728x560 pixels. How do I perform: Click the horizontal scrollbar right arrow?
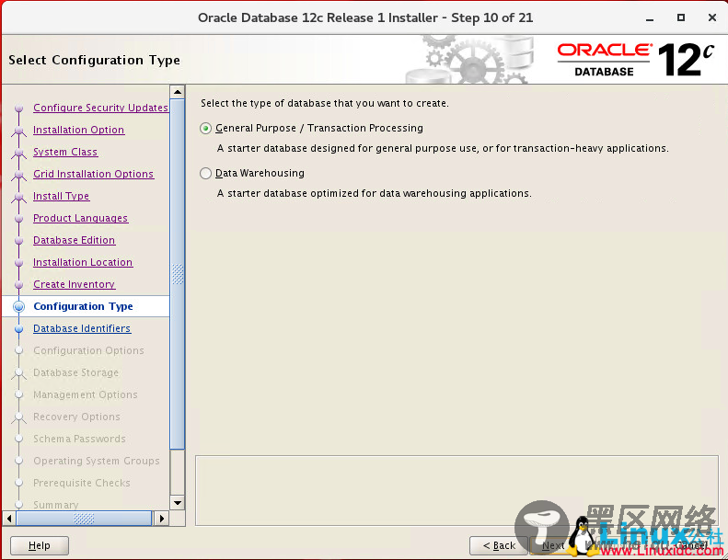point(161,519)
